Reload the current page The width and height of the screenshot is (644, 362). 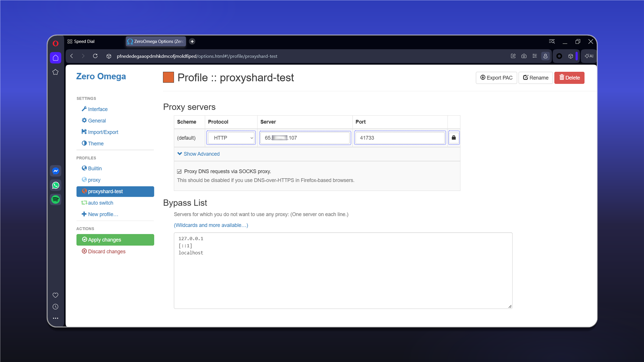point(95,56)
